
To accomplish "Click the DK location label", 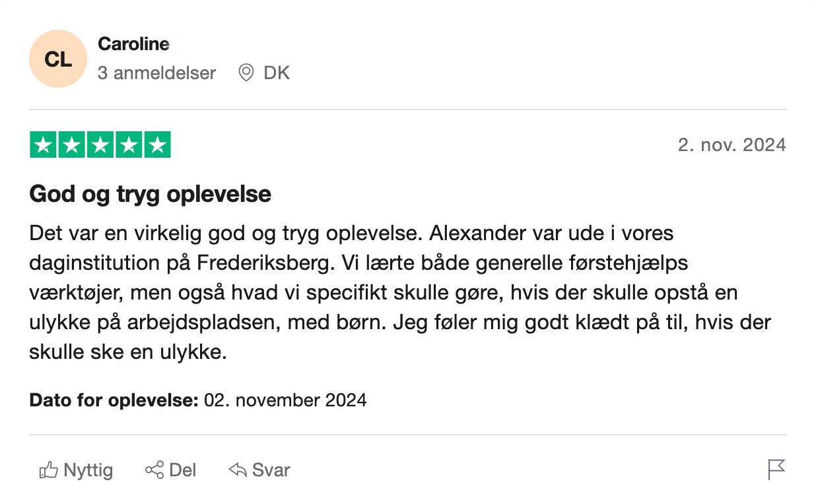I will point(277,73).
